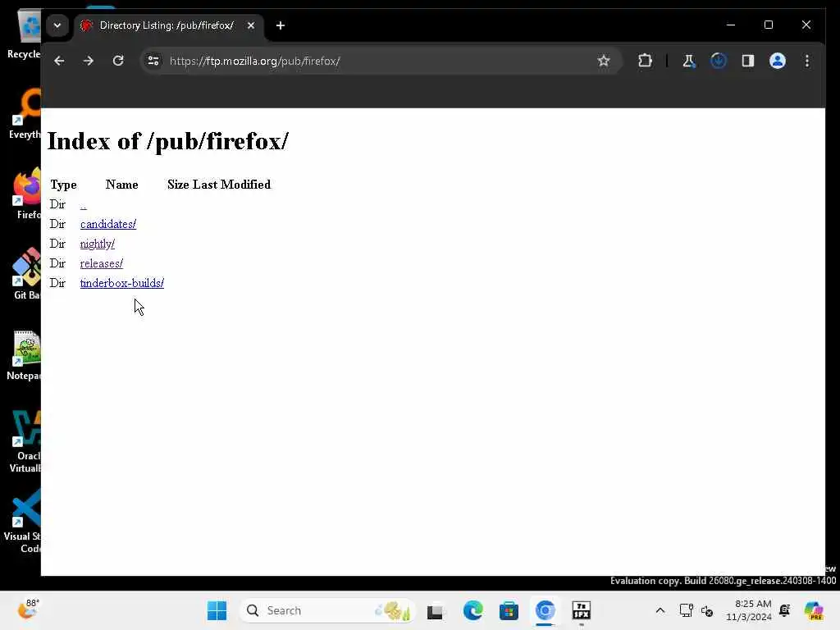Launch Microsoft Edge from the taskbar

pyautogui.click(x=472, y=610)
